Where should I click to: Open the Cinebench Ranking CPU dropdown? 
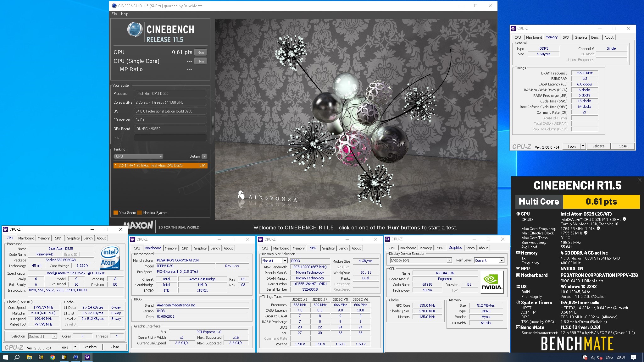click(x=138, y=156)
